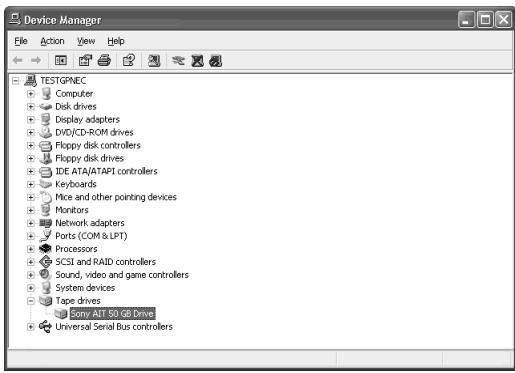This screenshot has height=373, width=515.
Task: Select the Tape drives label
Action: pyautogui.click(x=78, y=301)
